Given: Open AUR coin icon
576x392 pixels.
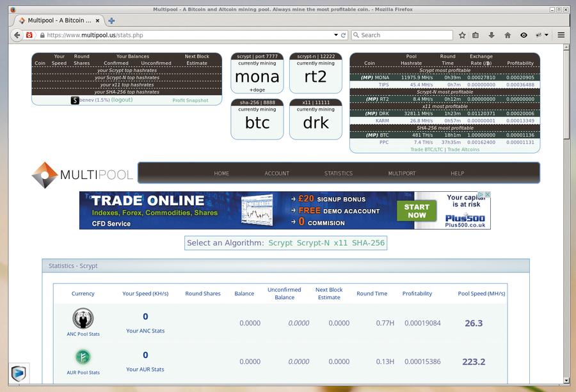Looking at the screenshot, I should click(x=83, y=357).
